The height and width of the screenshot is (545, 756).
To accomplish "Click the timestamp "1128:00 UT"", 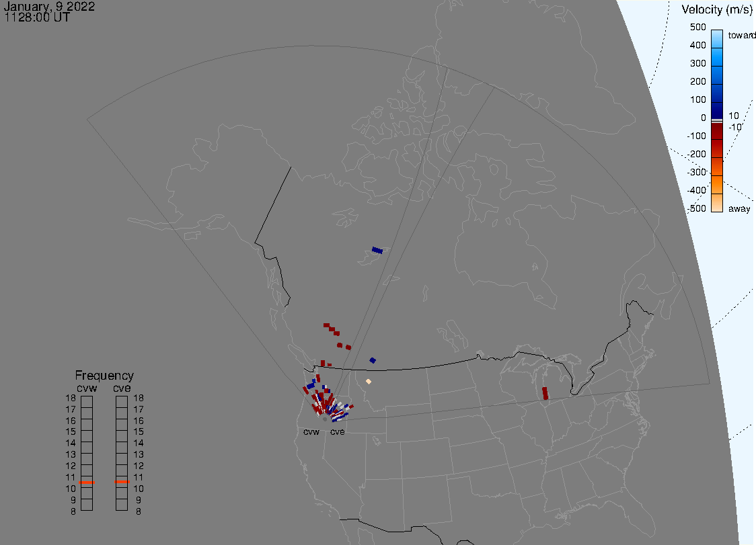I will [37, 18].
